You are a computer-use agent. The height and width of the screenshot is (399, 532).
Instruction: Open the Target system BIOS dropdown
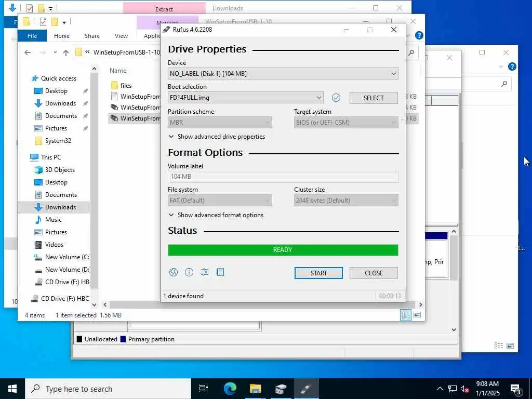tap(346, 123)
